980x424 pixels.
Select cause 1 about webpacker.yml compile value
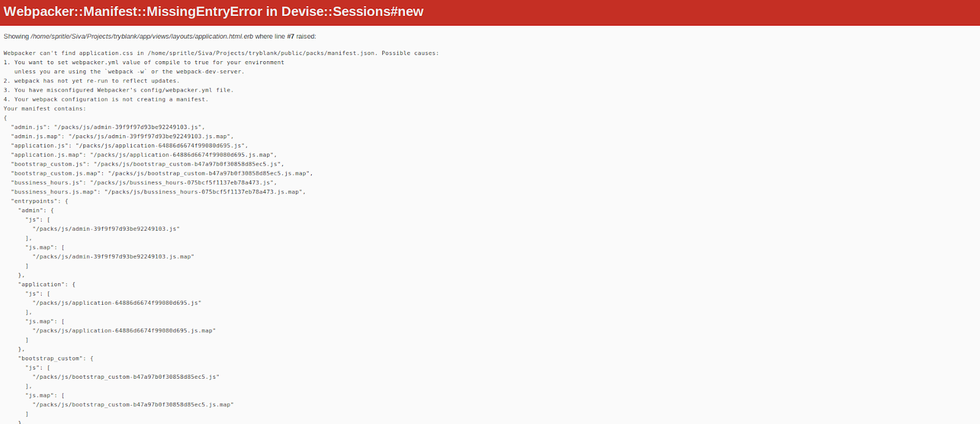pyautogui.click(x=144, y=62)
